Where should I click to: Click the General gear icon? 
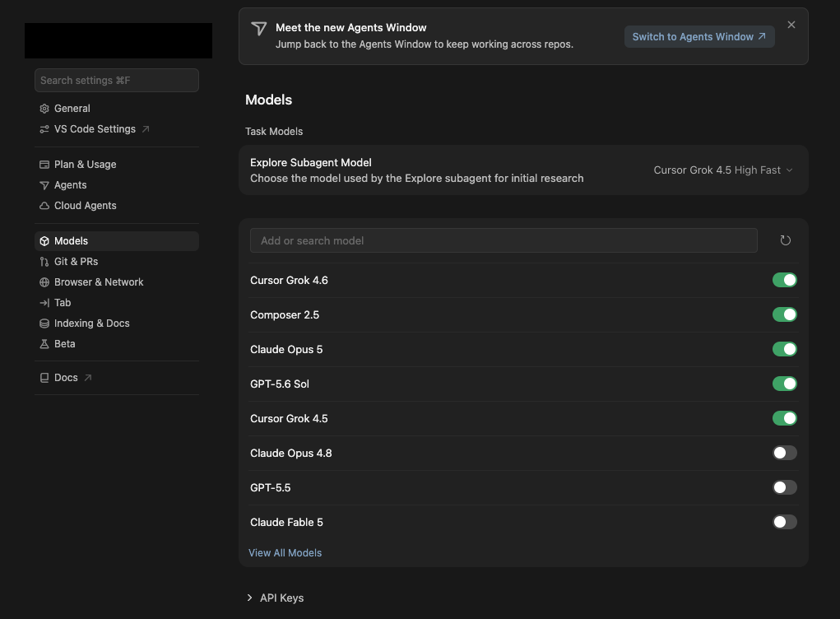click(44, 109)
